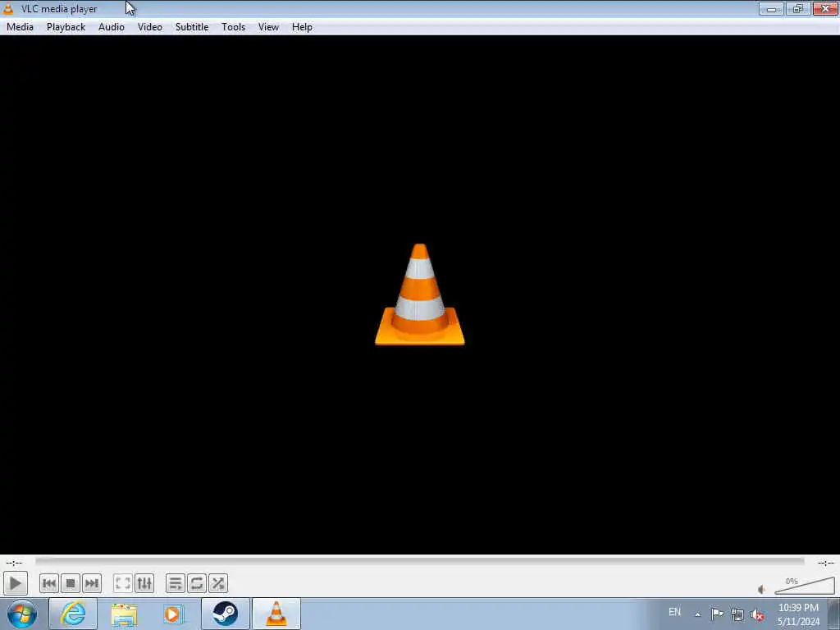Screen dimensions: 840x630
Task: Show hidden system tray icons
Action: [697, 614]
